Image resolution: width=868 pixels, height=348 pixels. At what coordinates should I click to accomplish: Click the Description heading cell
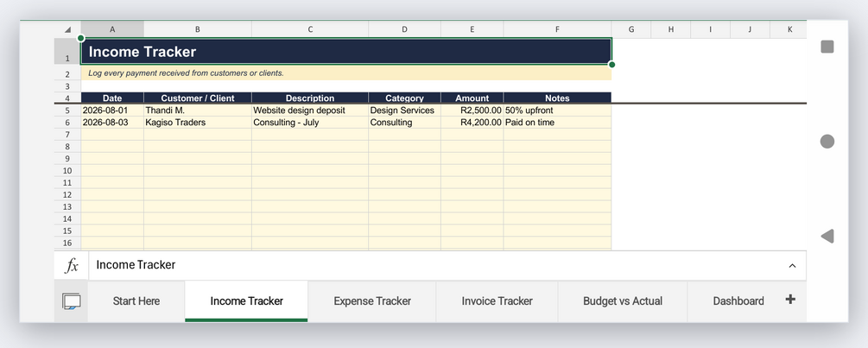click(310, 98)
